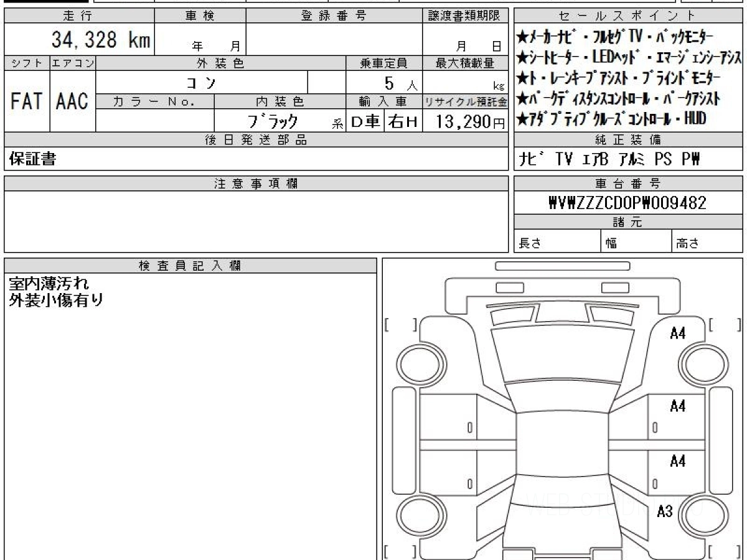The height and width of the screenshot is (560, 747).
Task: Click the 車台番号 header
Action: point(629,184)
